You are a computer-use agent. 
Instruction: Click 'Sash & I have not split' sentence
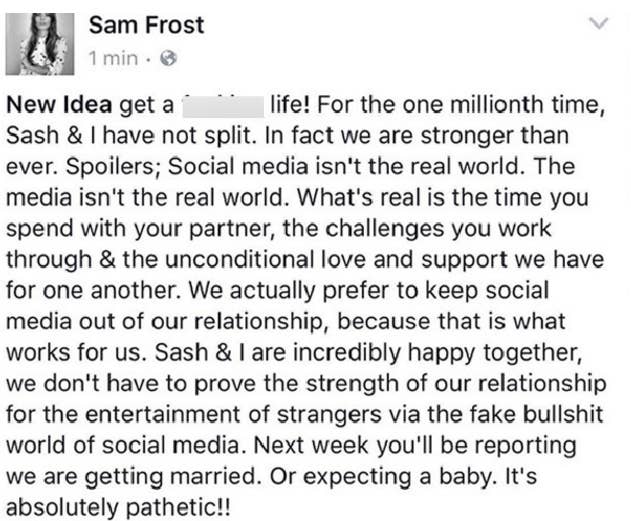131,136
